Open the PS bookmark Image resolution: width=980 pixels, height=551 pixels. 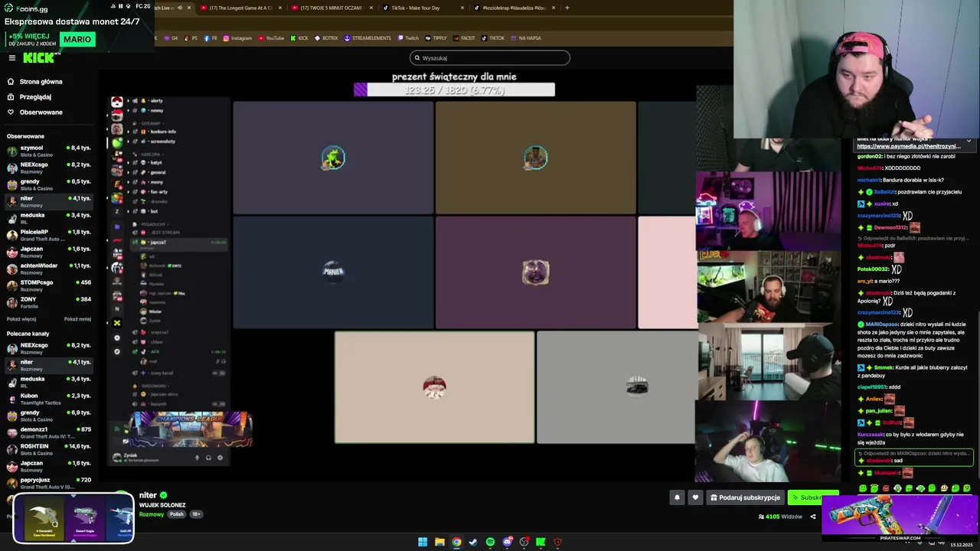click(191, 38)
